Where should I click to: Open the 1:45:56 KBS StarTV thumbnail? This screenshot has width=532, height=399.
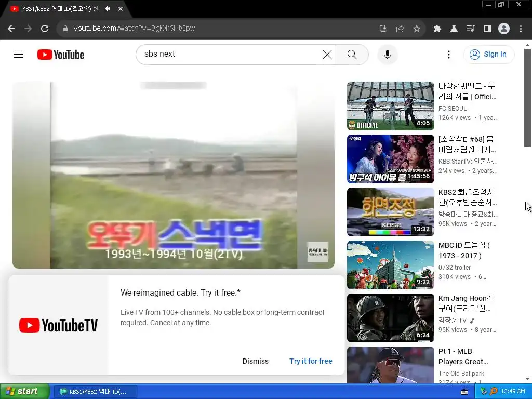pos(391,159)
